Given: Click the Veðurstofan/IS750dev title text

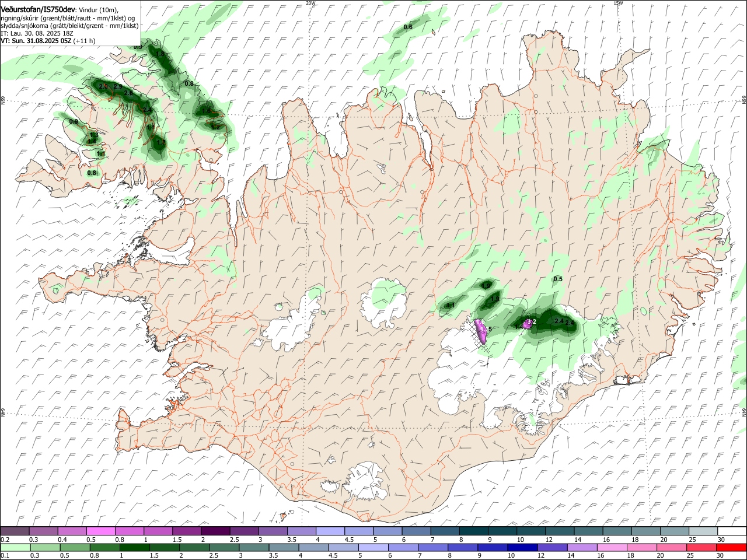Looking at the screenshot, I should click(38, 10).
